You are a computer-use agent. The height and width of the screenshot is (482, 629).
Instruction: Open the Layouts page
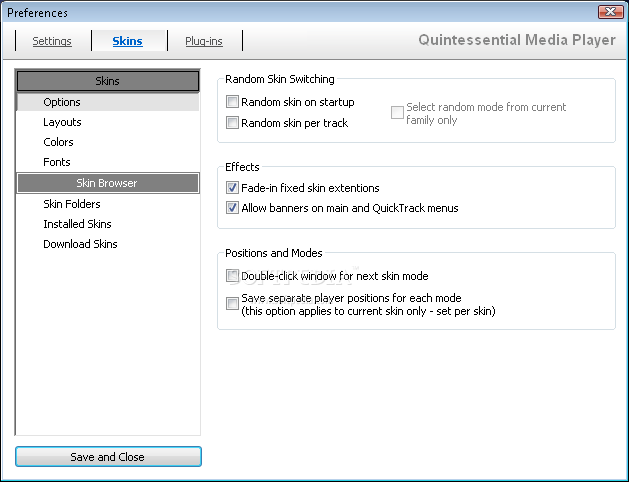coord(108,122)
